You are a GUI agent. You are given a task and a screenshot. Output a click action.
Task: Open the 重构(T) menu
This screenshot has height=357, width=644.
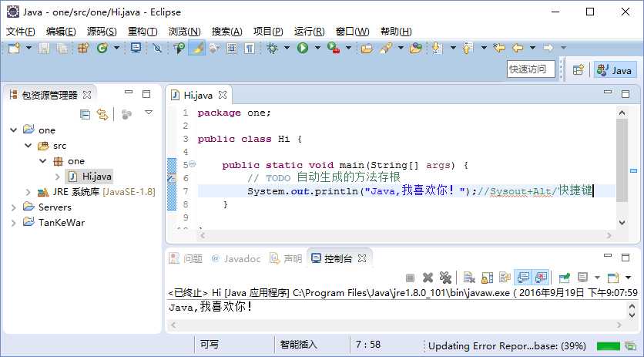[x=142, y=32]
